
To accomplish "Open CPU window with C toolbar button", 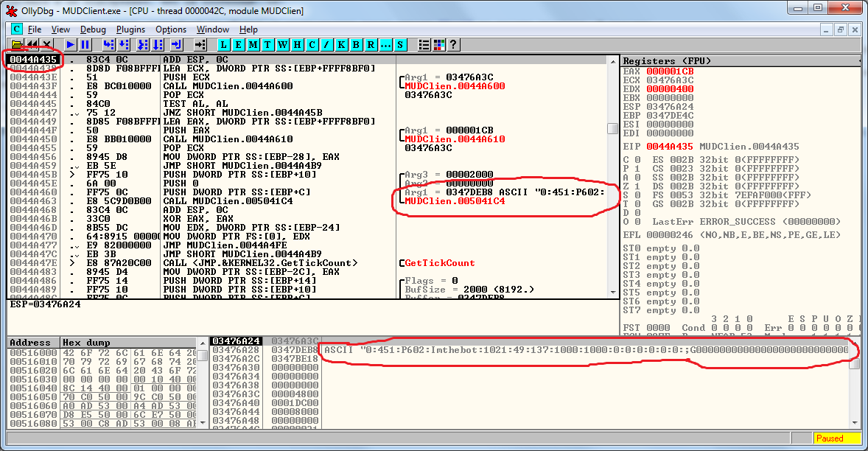I will point(312,45).
